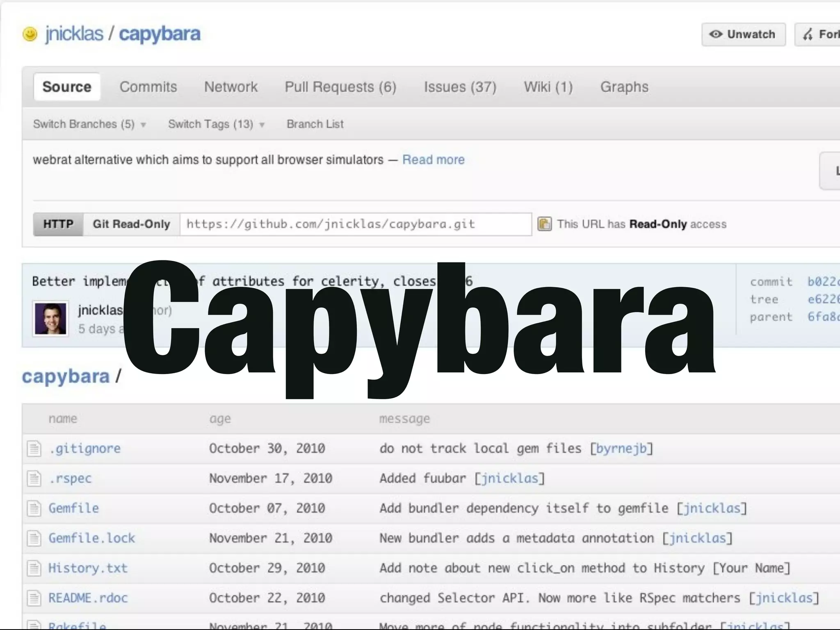
Task: Click jnicklas author link in Gemfile.lock row
Action: pyautogui.click(x=697, y=539)
